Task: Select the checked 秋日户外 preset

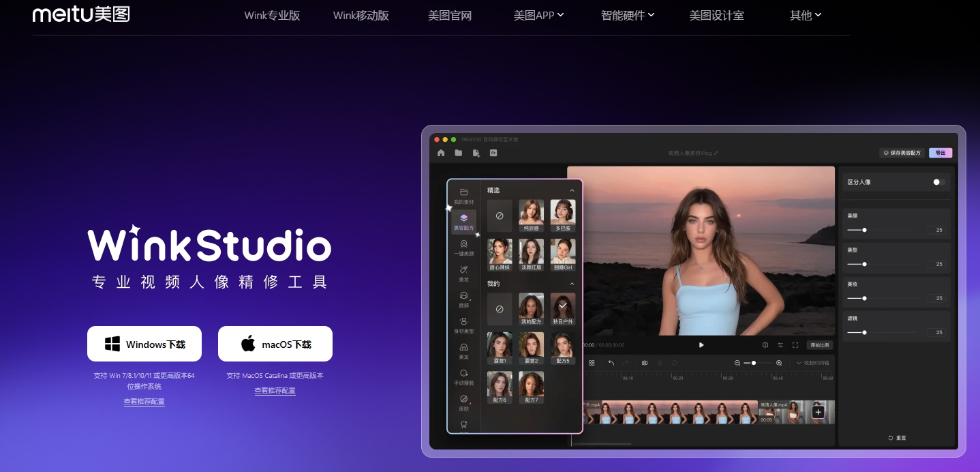Action: click(562, 310)
